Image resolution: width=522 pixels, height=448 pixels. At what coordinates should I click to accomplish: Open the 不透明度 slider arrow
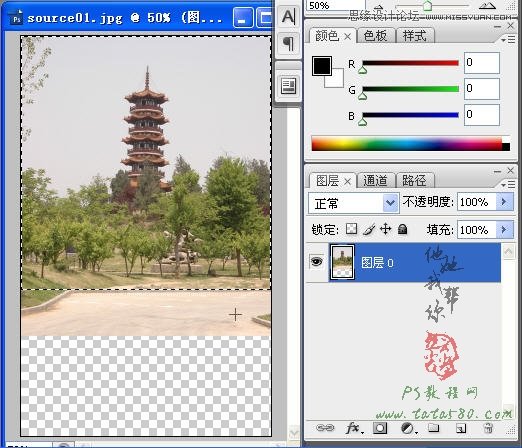[x=505, y=202]
